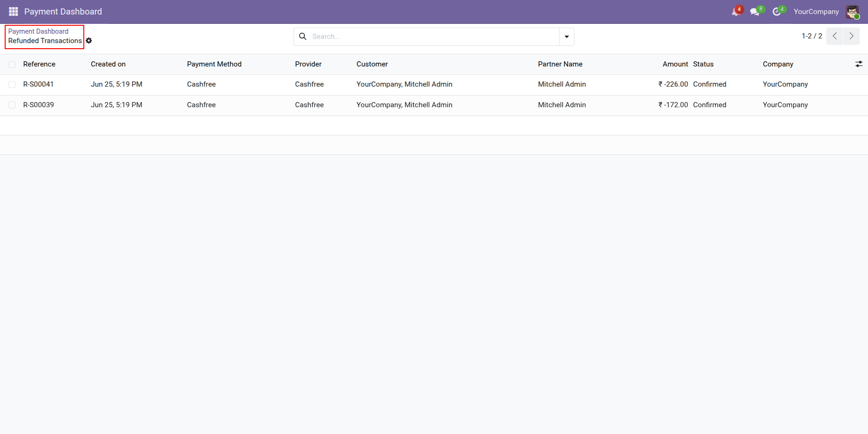This screenshot has height=434, width=868.
Task: Select checkbox for R-S00041 row
Action: pos(12,85)
